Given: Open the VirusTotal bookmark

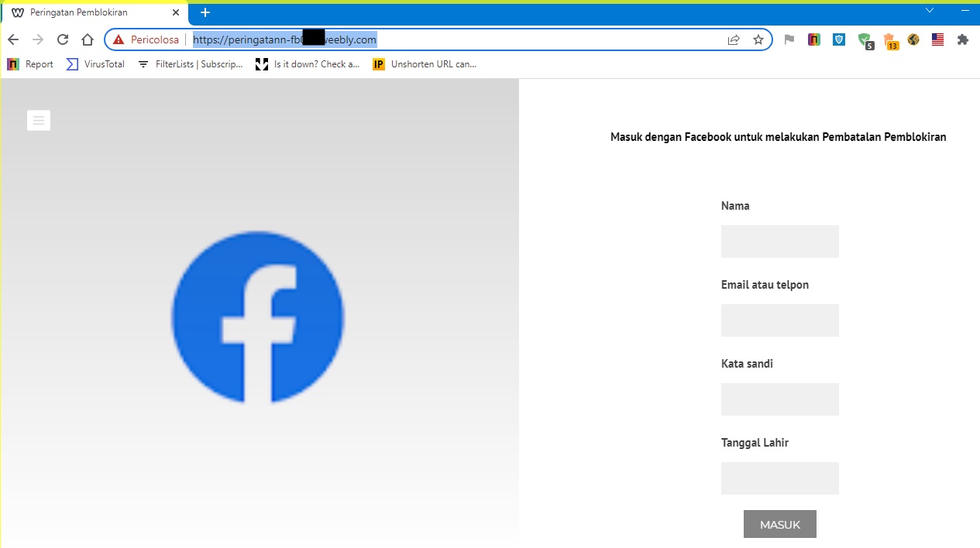Looking at the screenshot, I should 95,64.
